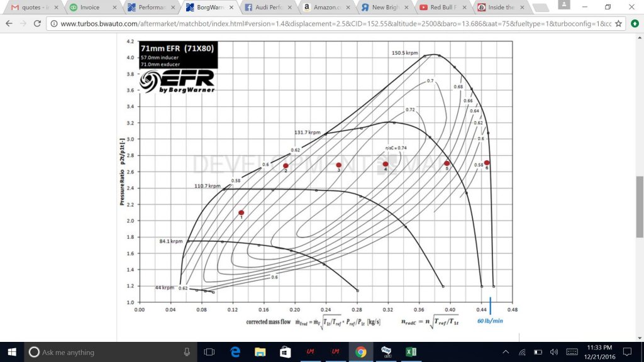Open File Explorer from taskbar

[260, 352]
